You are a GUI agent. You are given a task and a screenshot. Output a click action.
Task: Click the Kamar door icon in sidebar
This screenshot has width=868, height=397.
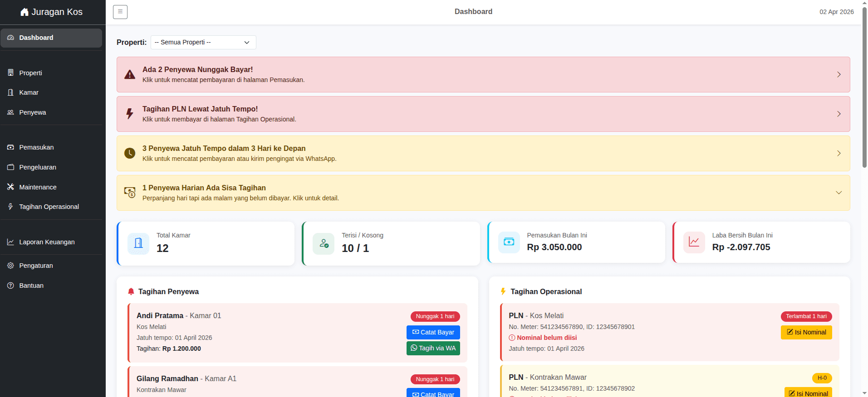tap(10, 92)
